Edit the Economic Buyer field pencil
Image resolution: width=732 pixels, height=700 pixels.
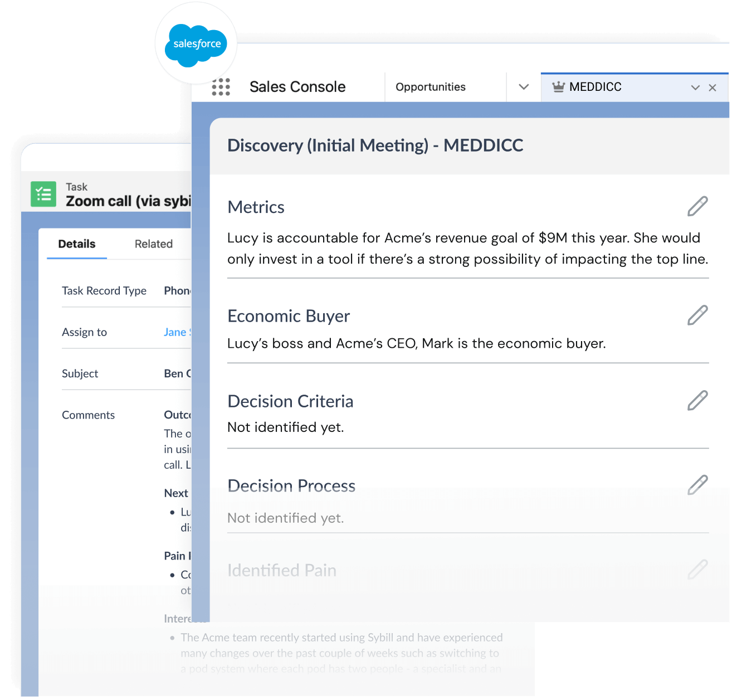697,315
